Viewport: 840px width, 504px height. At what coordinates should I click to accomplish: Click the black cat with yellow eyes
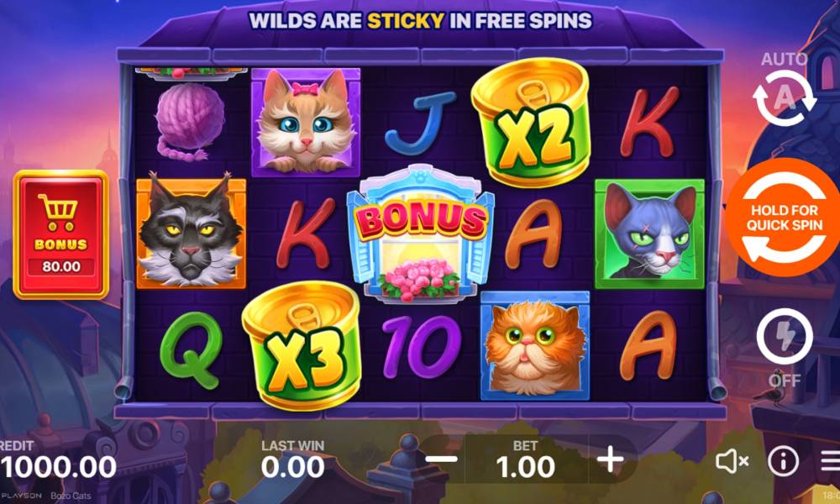tap(191, 231)
